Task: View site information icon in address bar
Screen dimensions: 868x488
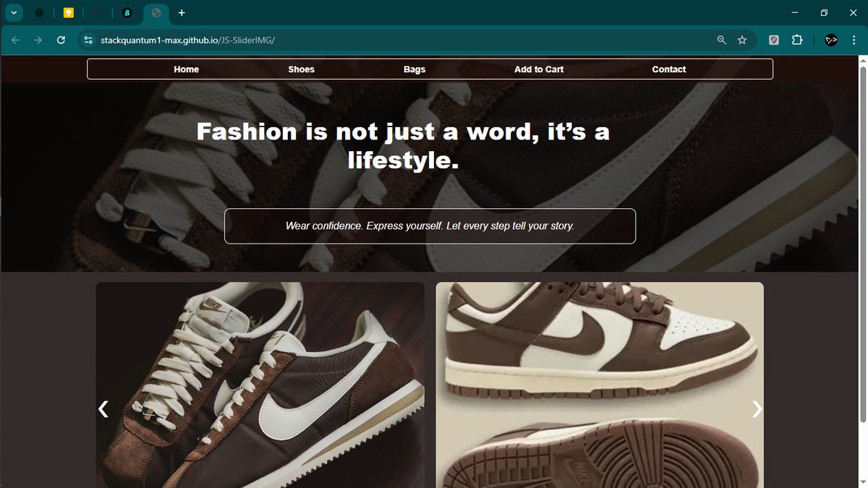Action: tap(88, 40)
